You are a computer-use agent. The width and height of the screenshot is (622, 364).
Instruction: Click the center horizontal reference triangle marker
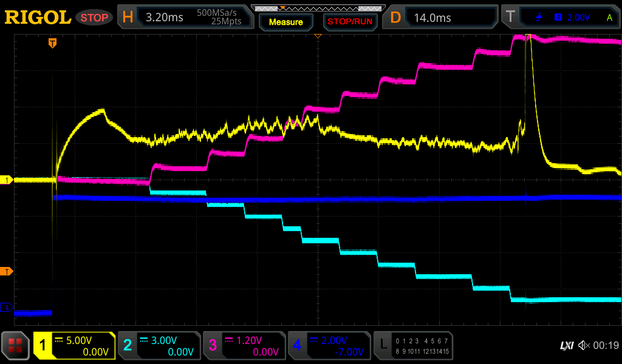tap(317, 37)
